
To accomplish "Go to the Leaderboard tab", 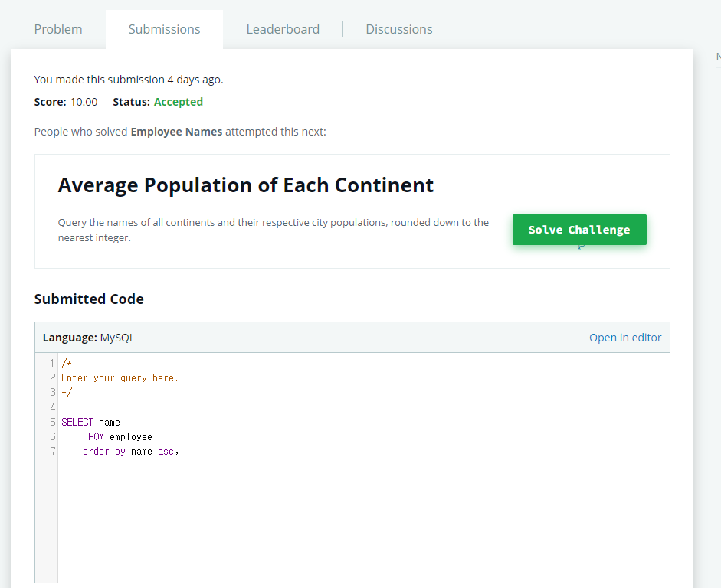I will click(x=283, y=29).
